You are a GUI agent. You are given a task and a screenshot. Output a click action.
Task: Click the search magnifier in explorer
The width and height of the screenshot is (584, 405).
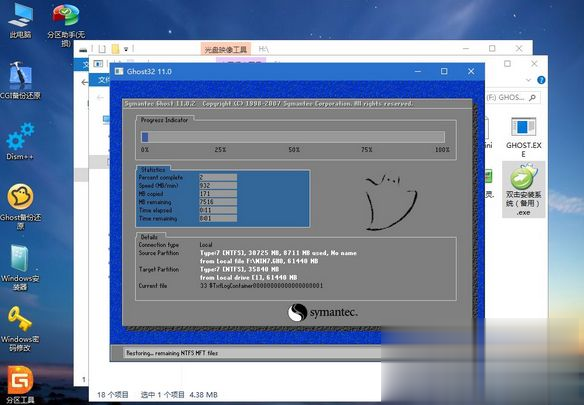pyautogui.click(x=533, y=98)
